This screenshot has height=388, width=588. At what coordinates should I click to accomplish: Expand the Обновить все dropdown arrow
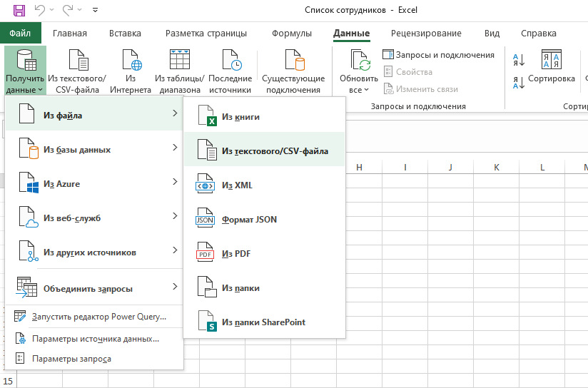366,90
